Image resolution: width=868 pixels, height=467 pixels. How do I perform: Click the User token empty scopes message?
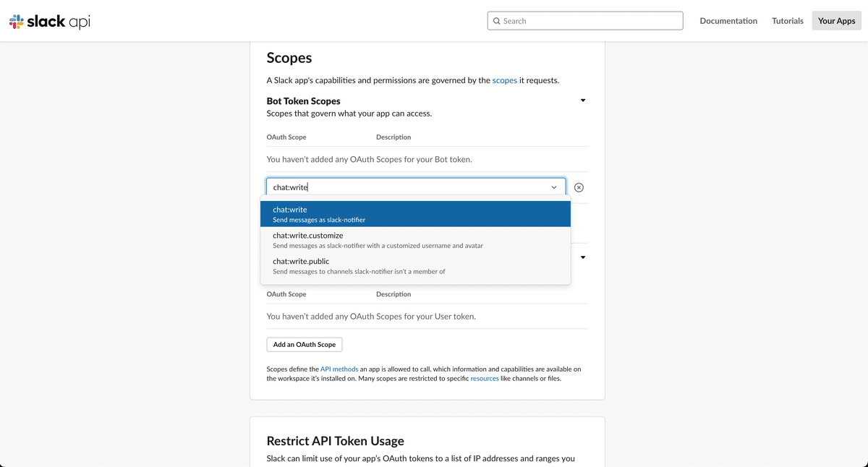pyautogui.click(x=371, y=316)
